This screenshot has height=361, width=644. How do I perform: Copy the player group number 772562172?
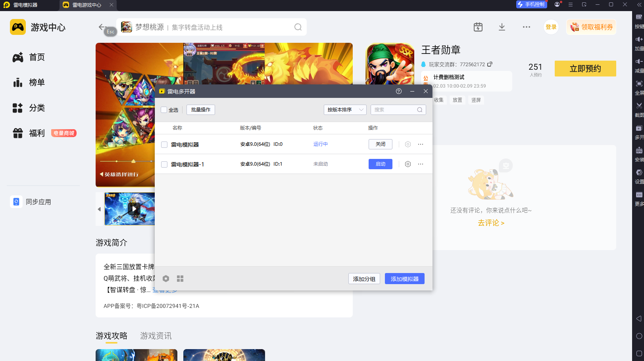[x=490, y=64]
